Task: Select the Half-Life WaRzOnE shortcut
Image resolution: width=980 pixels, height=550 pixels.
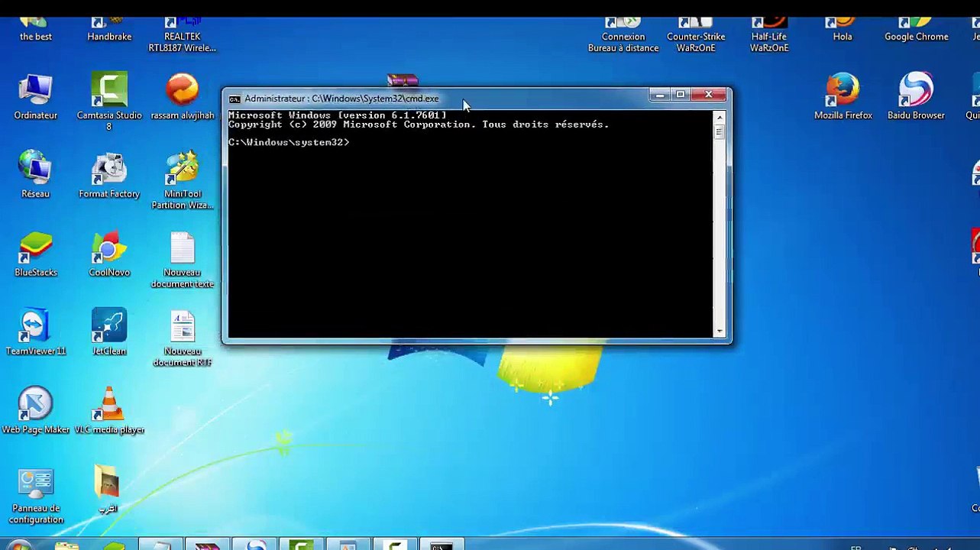Action: tap(769, 35)
